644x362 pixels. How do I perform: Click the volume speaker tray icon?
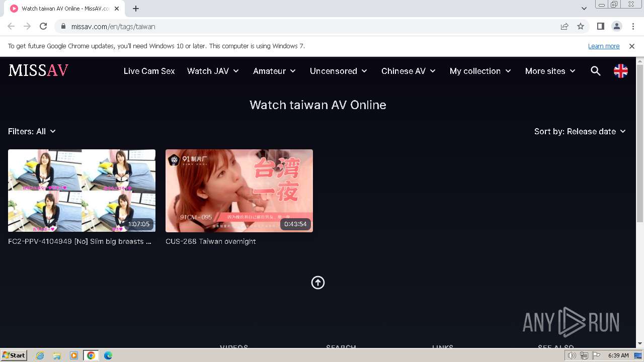[572, 355]
